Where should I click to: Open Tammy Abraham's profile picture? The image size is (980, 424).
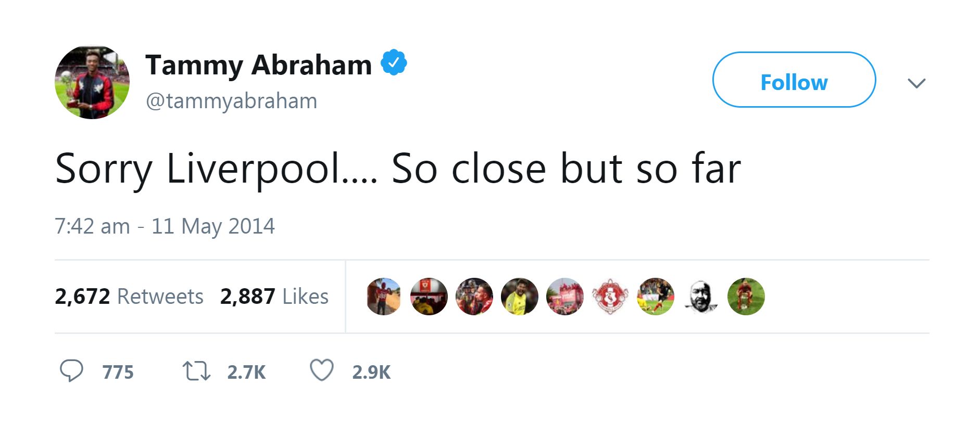[x=92, y=82]
